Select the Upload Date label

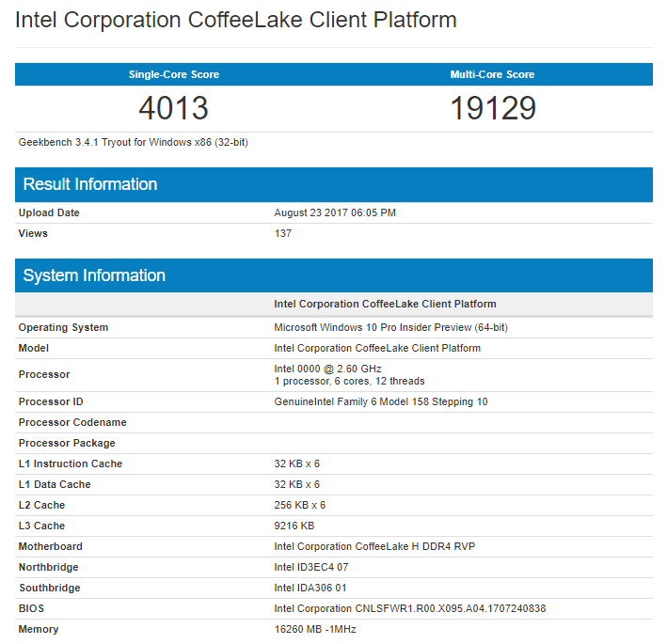(49, 212)
